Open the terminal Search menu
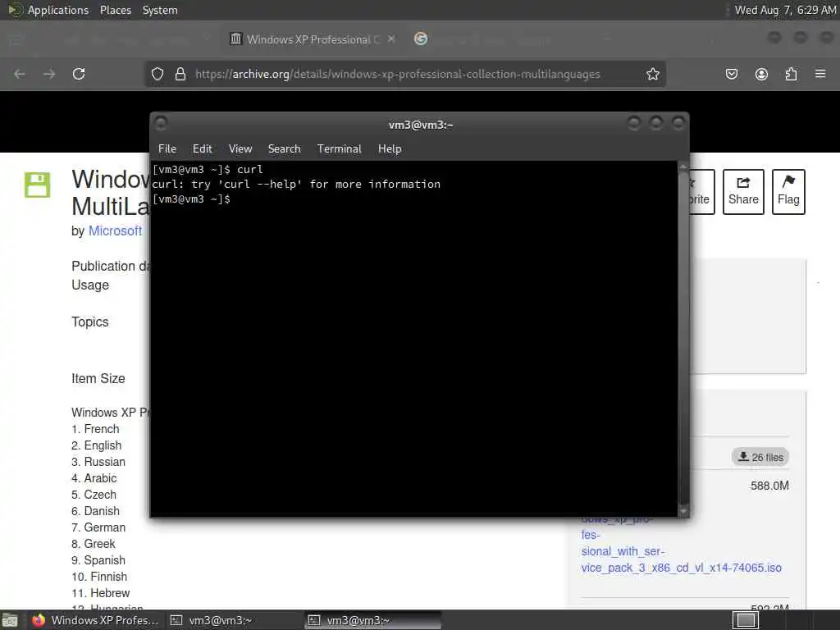Viewport: 840px width, 630px height. 284,149
